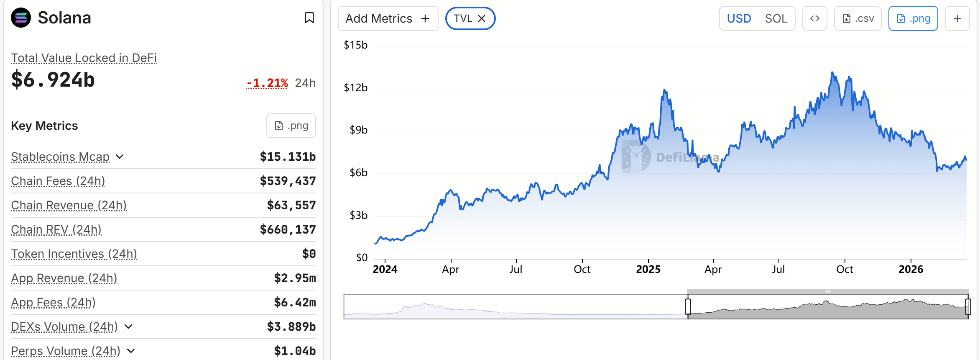The image size is (980, 360).
Task: Expand the DEXs Volume (24h) row
Action: coord(128,327)
